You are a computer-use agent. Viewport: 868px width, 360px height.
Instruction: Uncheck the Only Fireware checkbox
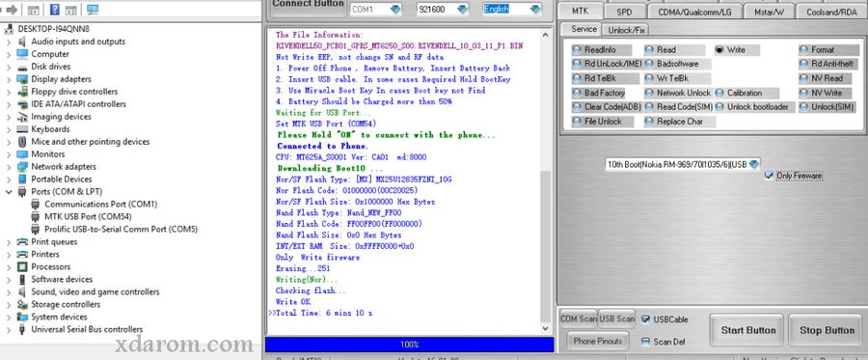pos(769,176)
